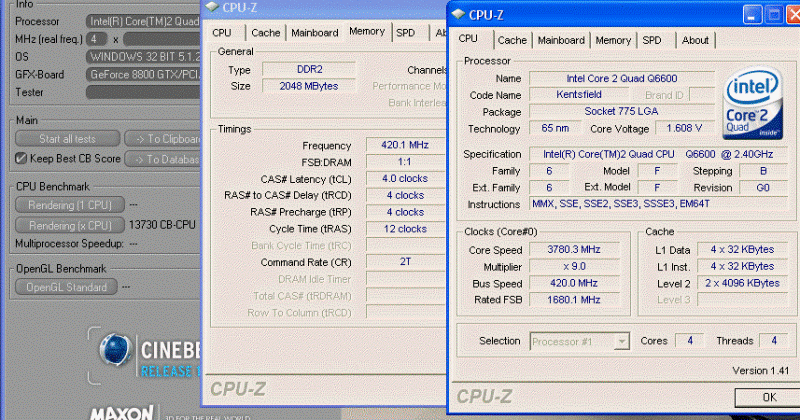Start the OpenGL Standard benchmark
Screen dimensions: 800x420
point(66,287)
